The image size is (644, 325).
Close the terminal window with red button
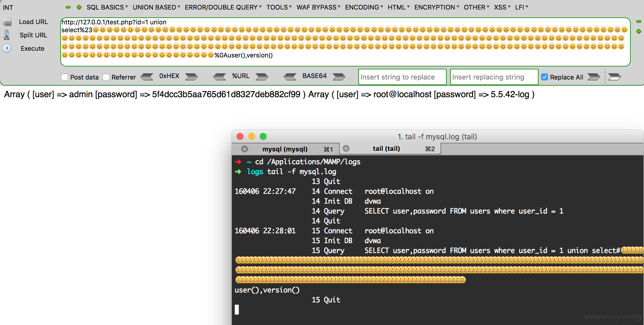[x=240, y=136]
